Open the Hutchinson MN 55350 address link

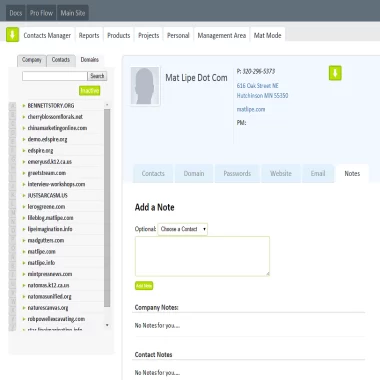(x=262, y=96)
